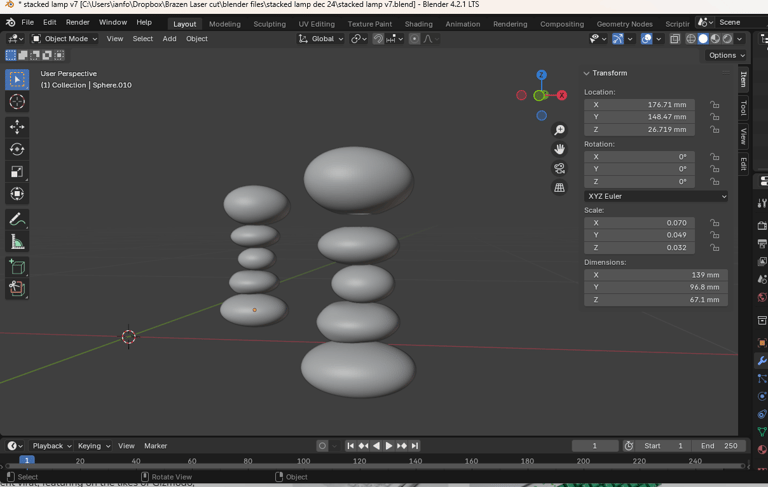Toggle the camera view icon
Viewport: 768px width, 487px height.
(x=559, y=168)
